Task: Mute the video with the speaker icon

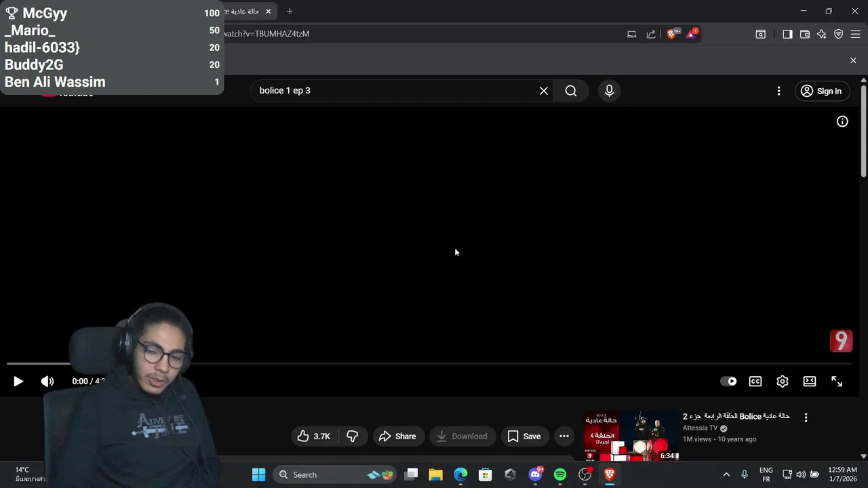Action: [x=47, y=382]
